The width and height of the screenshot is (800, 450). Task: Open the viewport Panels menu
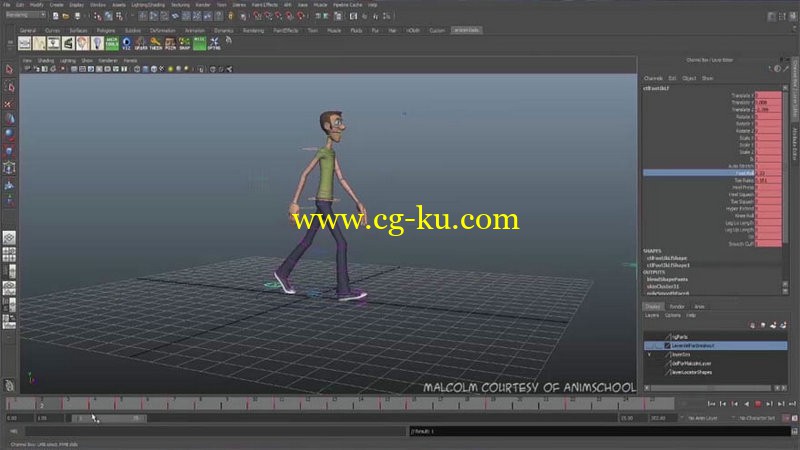131,61
